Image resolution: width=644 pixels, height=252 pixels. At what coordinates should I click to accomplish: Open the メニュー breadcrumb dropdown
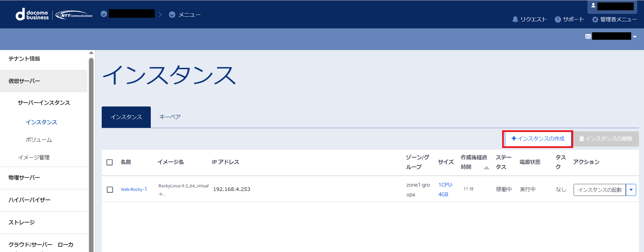tap(185, 15)
